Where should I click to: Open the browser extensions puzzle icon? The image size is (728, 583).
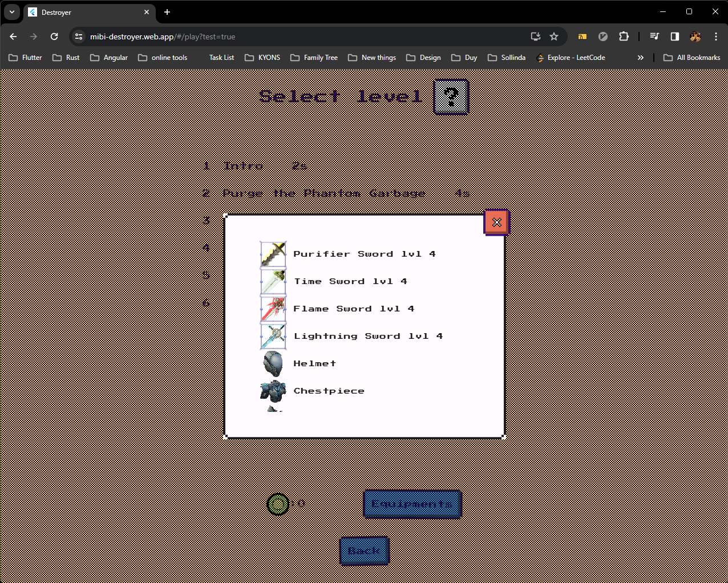(x=624, y=36)
